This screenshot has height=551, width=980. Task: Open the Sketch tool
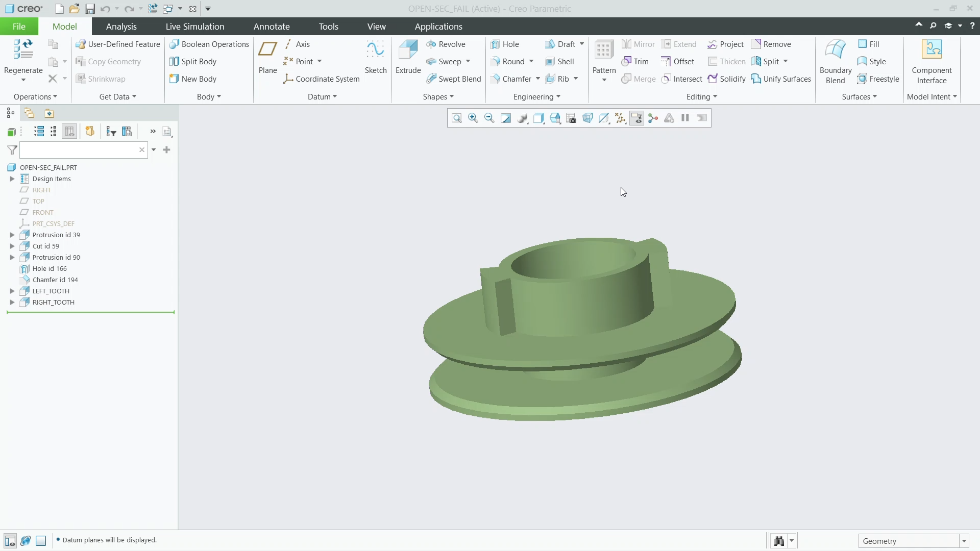point(375,57)
